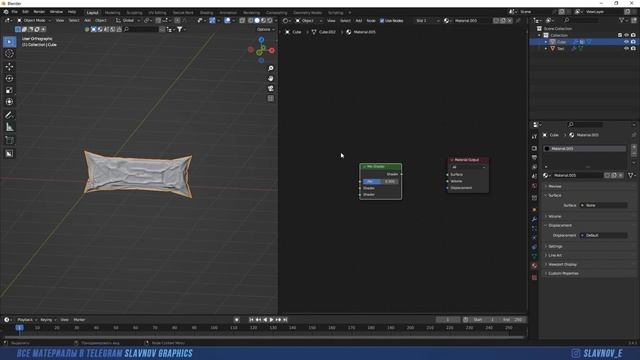Collapse the Surface panel

(x=555, y=195)
